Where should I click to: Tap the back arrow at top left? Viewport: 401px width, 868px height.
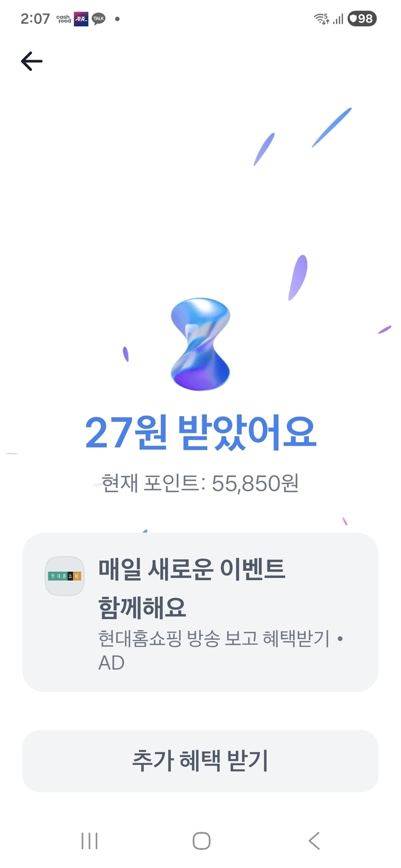32,61
